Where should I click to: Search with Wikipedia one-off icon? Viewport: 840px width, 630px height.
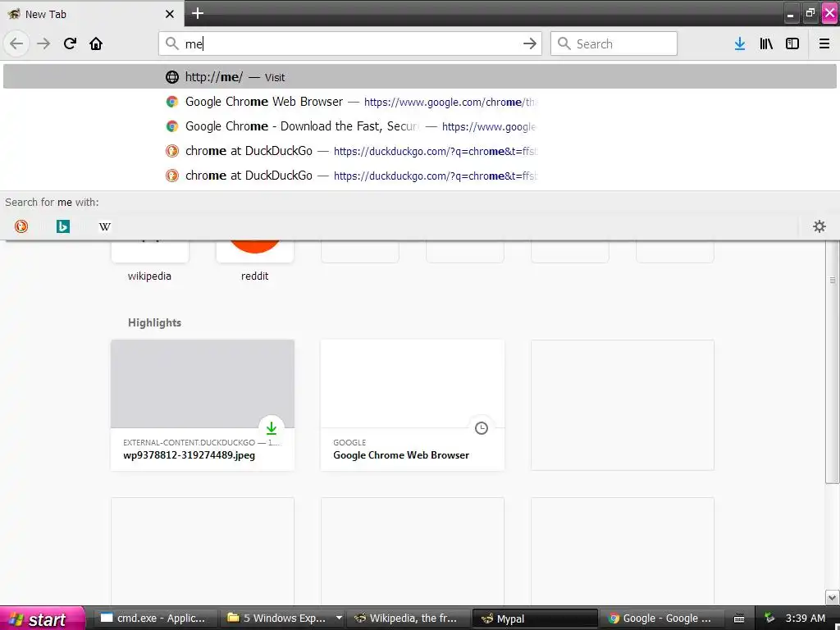104,226
